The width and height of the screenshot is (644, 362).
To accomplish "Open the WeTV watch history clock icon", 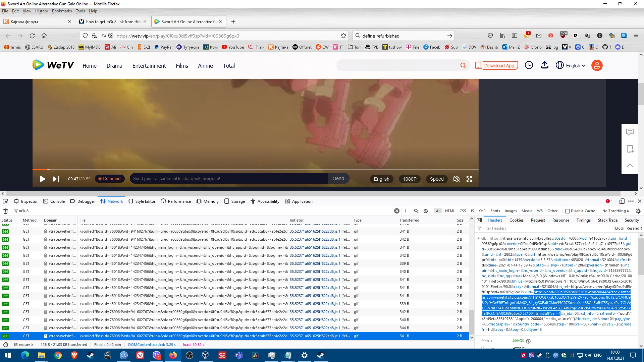I will click(529, 65).
